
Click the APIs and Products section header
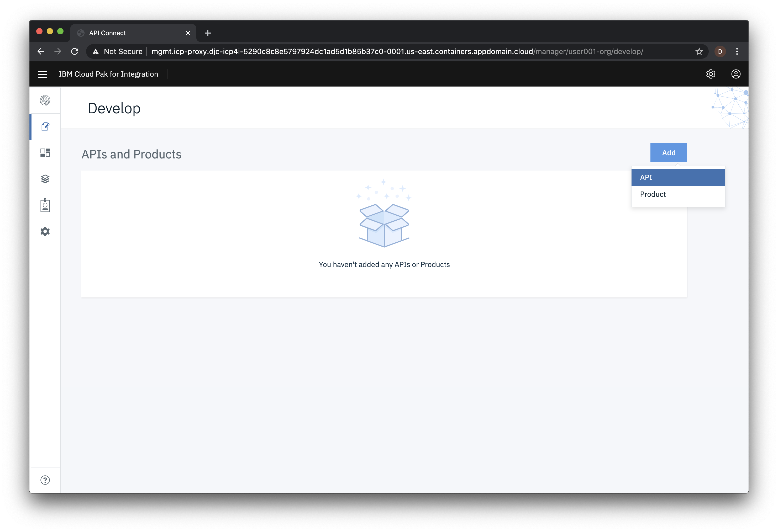point(131,153)
